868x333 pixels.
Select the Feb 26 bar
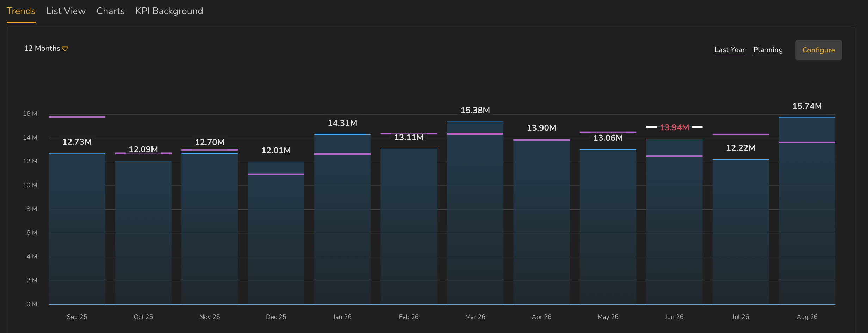(x=409, y=227)
